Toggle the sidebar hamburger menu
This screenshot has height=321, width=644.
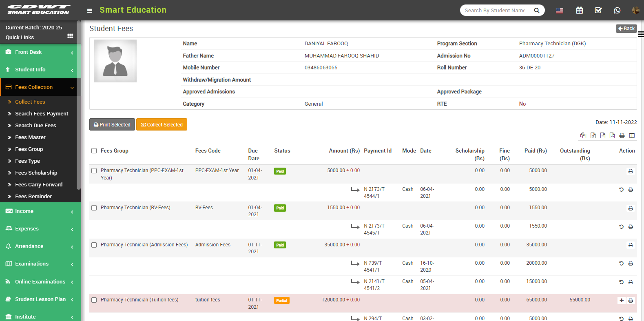pos(90,11)
